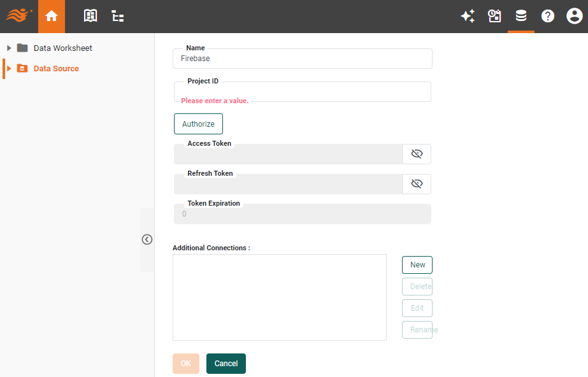Collapse the left sidebar panel
Viewport: 588px width, 377px height.
pyautogui.click(x=147, y=239)
